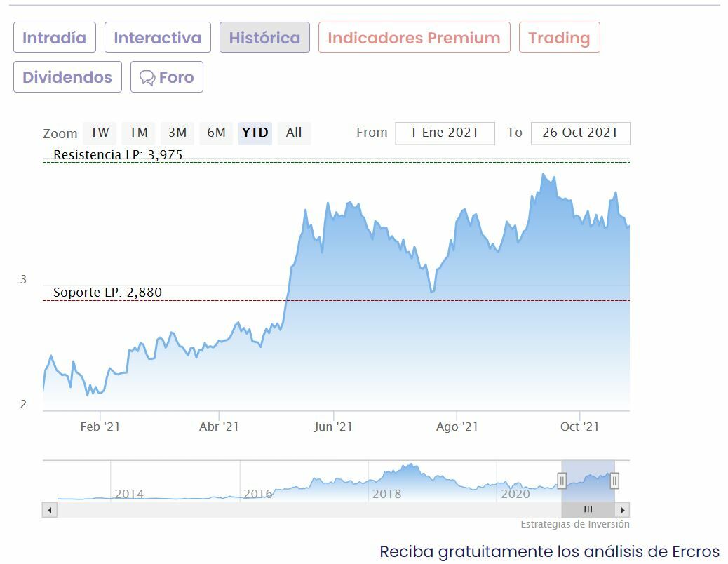The width and height of the screenshot is (728, 564).
Task: Set chart zoom to 1M
Action: (139, 133)
